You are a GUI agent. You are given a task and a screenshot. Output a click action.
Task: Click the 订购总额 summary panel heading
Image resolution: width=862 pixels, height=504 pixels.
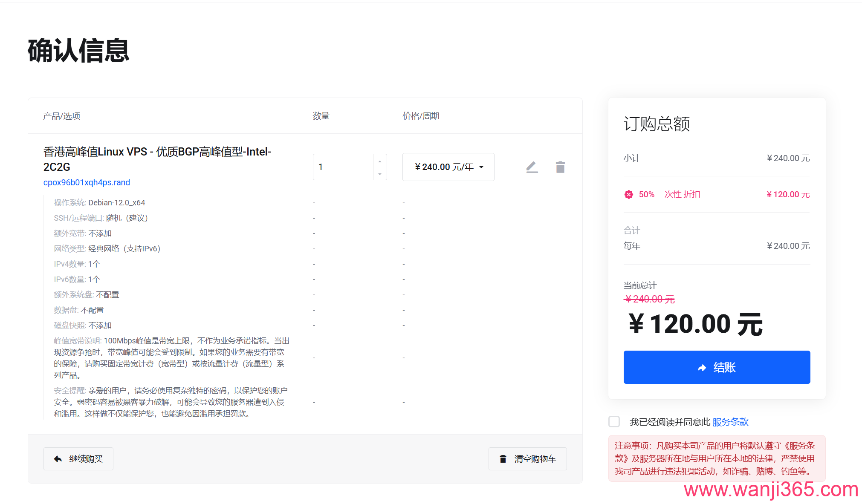tap(657, 124)
